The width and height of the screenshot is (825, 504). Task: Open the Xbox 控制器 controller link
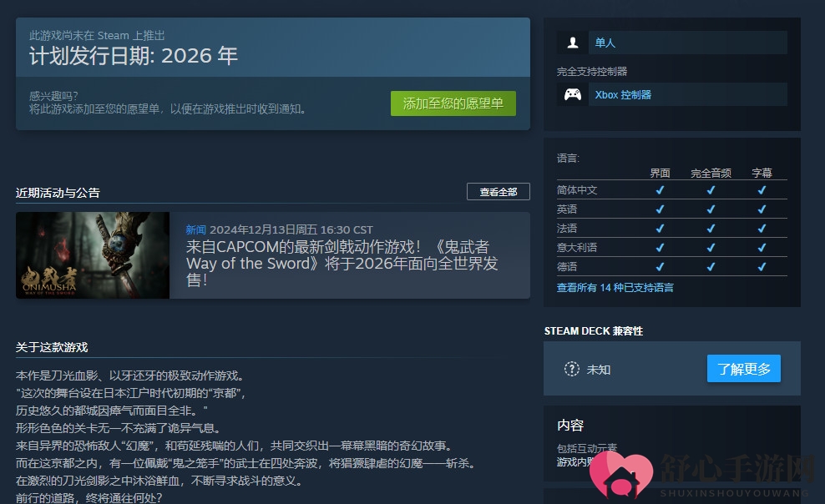pos(623,94)
